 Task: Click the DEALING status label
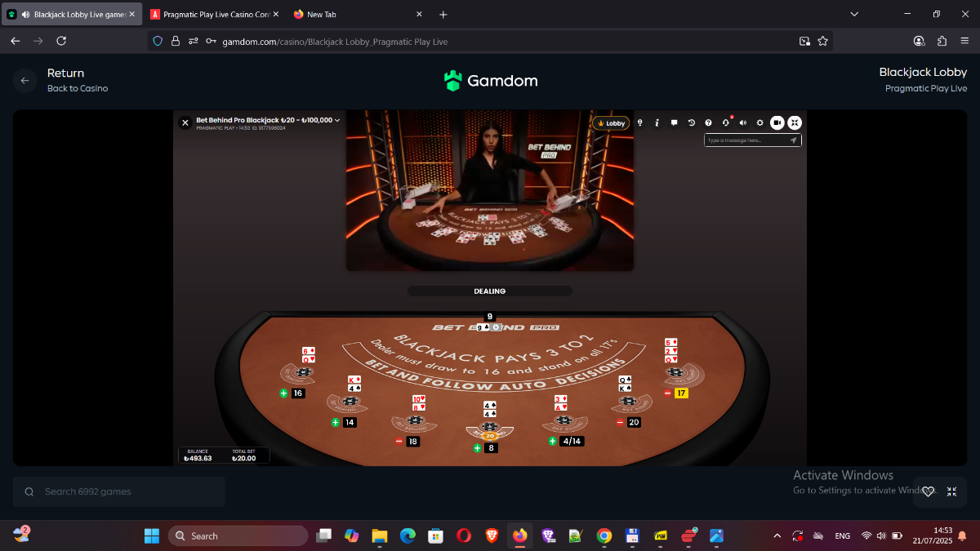click(x=490, y=291)
